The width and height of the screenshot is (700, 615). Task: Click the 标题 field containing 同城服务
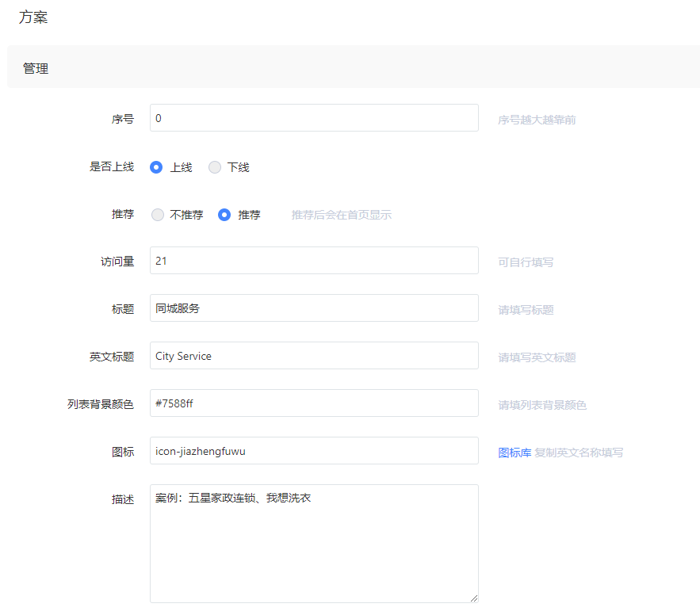click(x=314, y=308)
